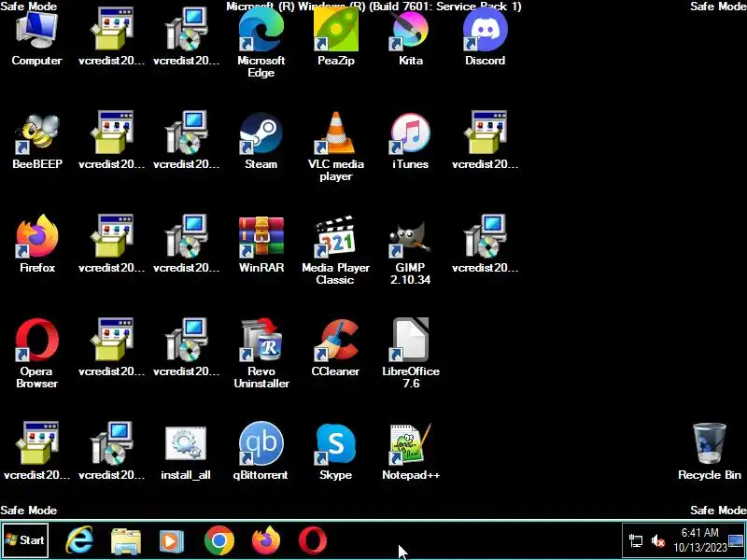Screen dimensions: 747x560
Task: Launch Opera from the taskbar
Action: pyautogui.click(x=313, y=541)
